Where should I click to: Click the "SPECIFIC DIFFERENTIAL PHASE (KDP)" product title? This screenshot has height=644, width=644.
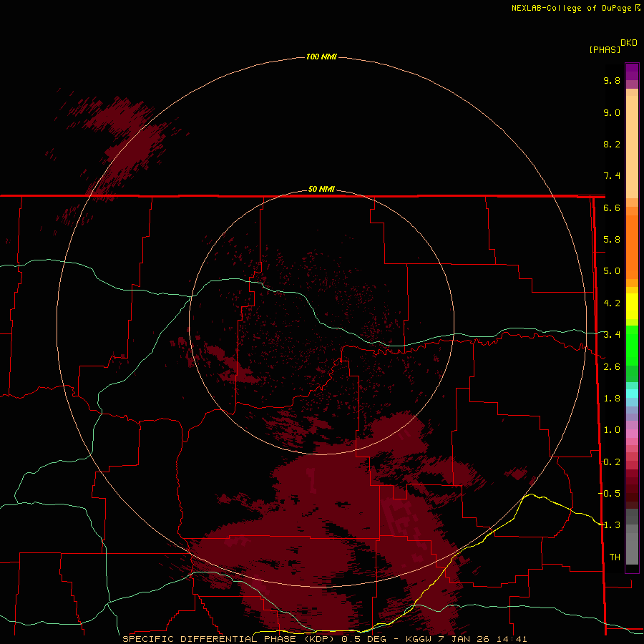pos(228,639)
